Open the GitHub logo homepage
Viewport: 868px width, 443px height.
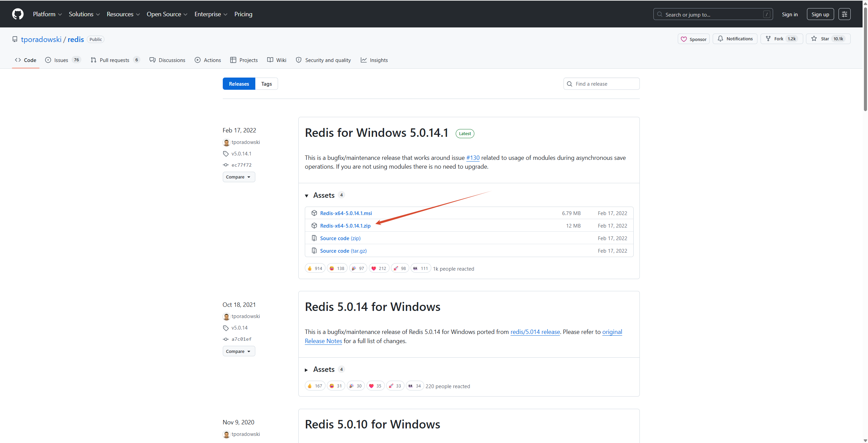pos(18,14)
